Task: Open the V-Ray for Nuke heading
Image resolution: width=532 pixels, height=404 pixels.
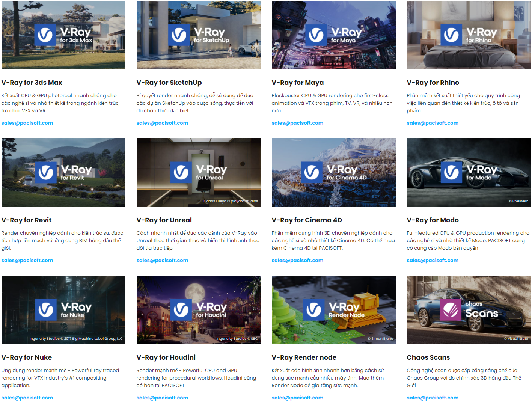Action: tap(27, 357)
